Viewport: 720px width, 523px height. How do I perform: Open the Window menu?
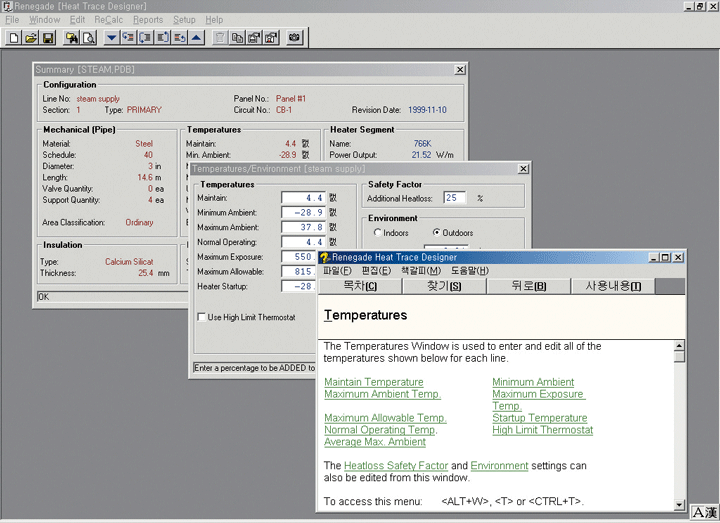pyautogui.click(x=45, y=20)
